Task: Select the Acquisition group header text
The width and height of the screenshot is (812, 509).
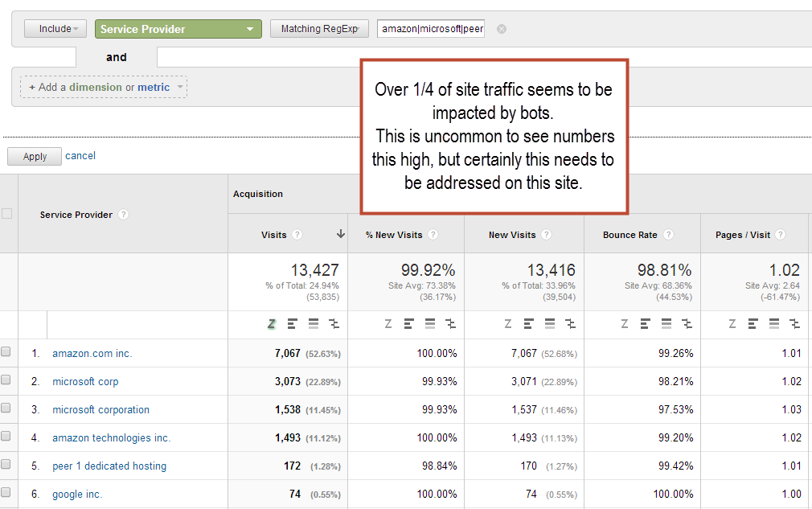Action: 258,194
